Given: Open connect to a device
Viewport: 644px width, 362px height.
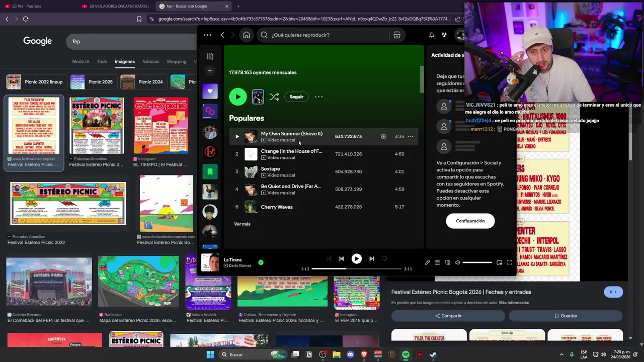Looking at the screenshot, I should [447, 262].
